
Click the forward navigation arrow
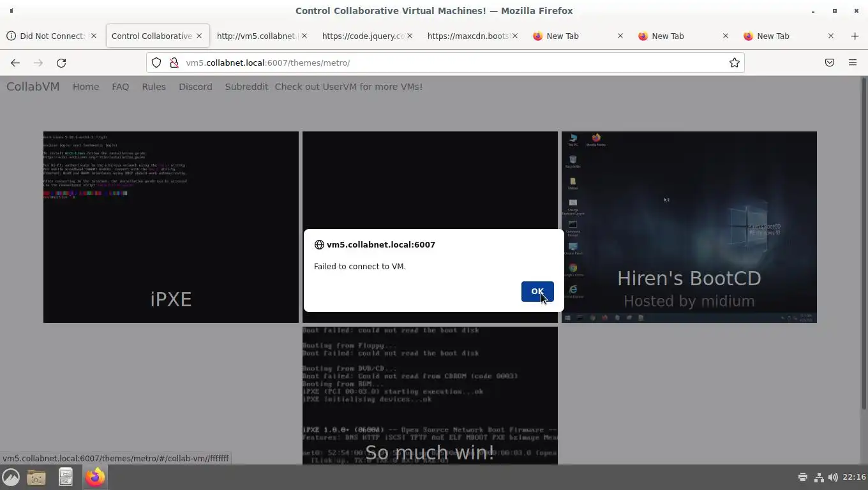(38, 63)
